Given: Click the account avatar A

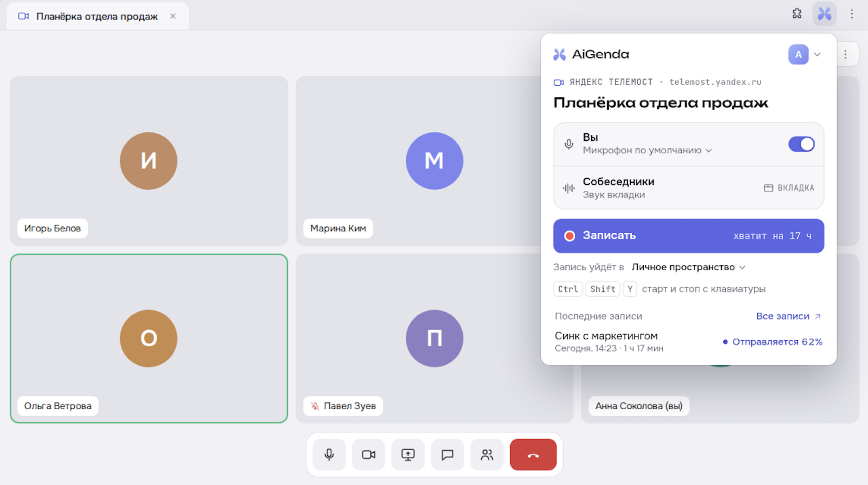Looking at the screenshot, I should coord(798,55).
